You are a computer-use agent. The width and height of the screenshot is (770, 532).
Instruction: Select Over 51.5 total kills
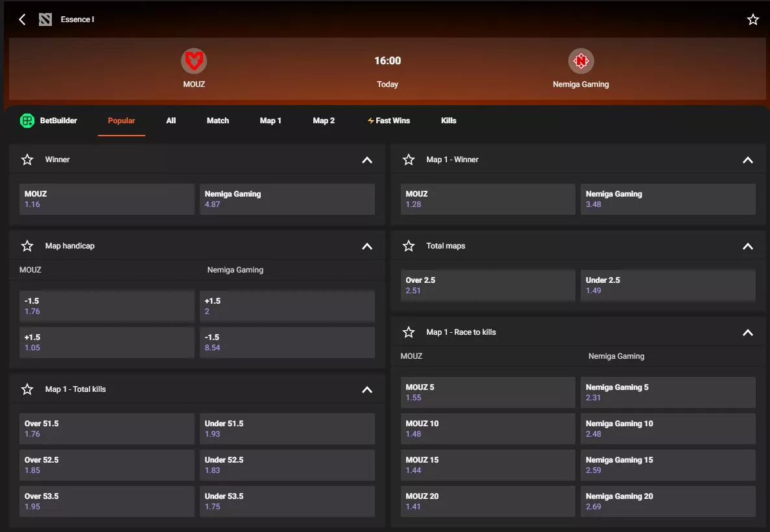point(107,429)
